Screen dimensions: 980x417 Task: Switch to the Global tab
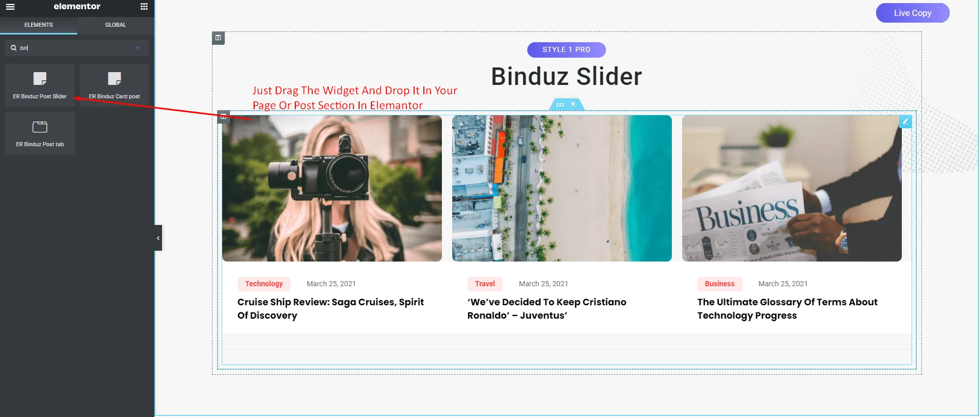click(x=116, y=25)
